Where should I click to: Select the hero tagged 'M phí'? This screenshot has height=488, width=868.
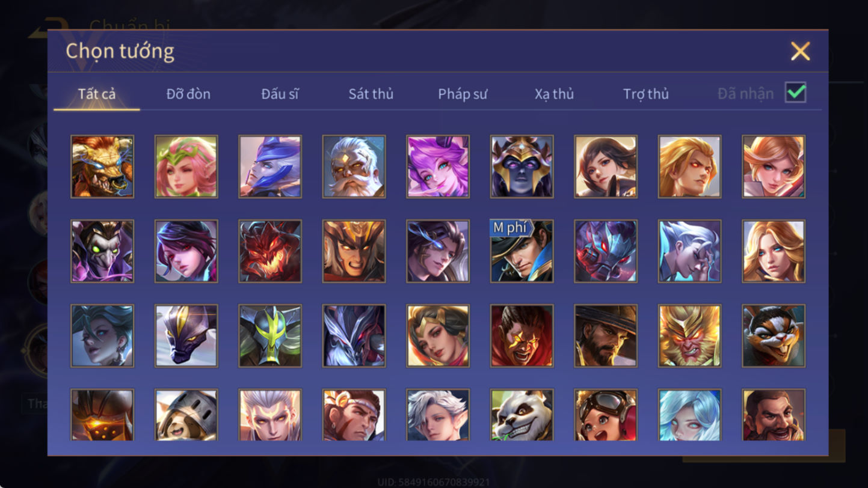click(522, 251)
